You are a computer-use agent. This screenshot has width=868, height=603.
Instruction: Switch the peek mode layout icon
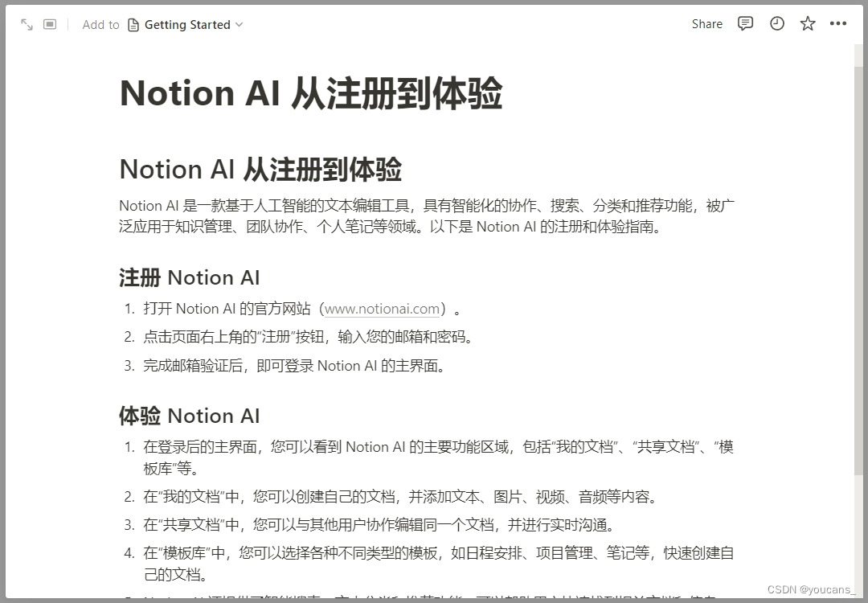[50, 25]
